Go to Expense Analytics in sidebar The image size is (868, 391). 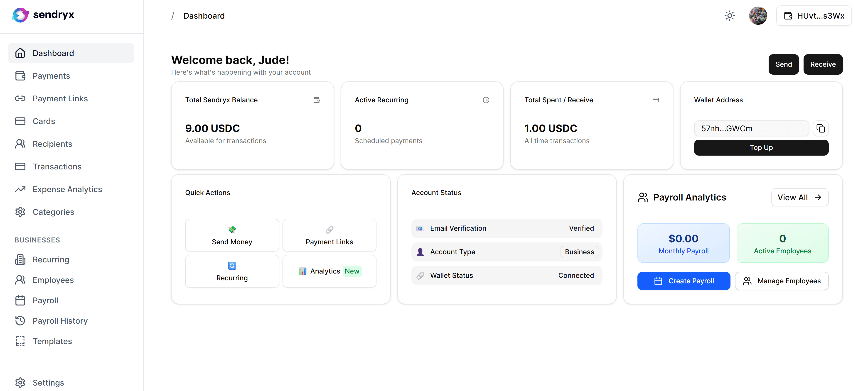point(67,189)
